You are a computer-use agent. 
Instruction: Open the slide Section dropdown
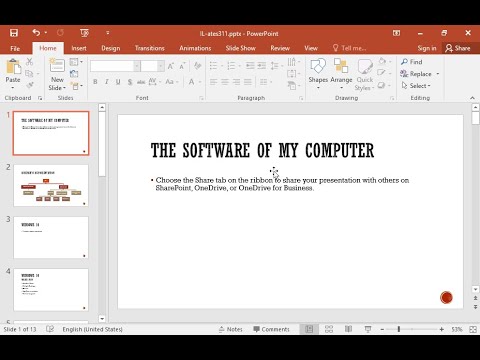click(x=77, y=86)
